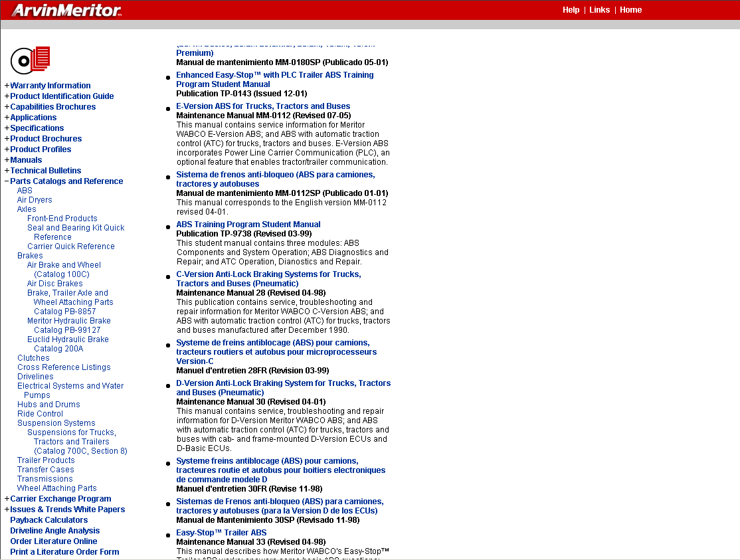This screenshot has height=560, width=740.
Task: Select Transmissions in the sidebar
Action: tap(45, 478)
